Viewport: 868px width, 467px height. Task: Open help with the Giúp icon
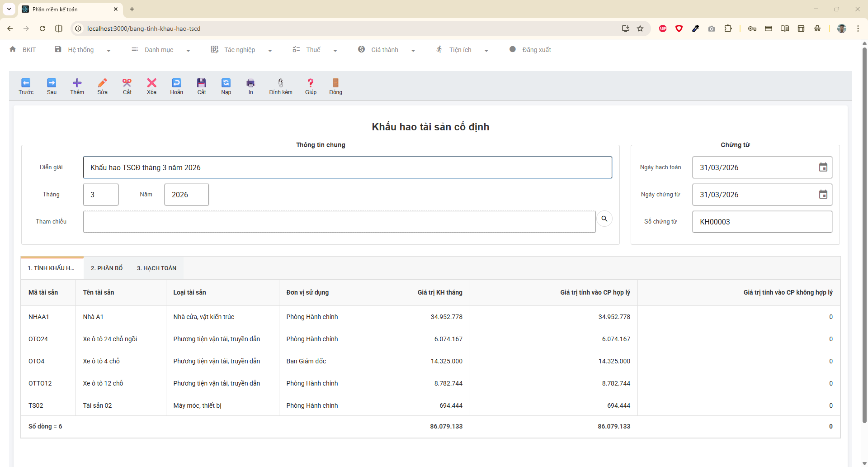[311, 83]
